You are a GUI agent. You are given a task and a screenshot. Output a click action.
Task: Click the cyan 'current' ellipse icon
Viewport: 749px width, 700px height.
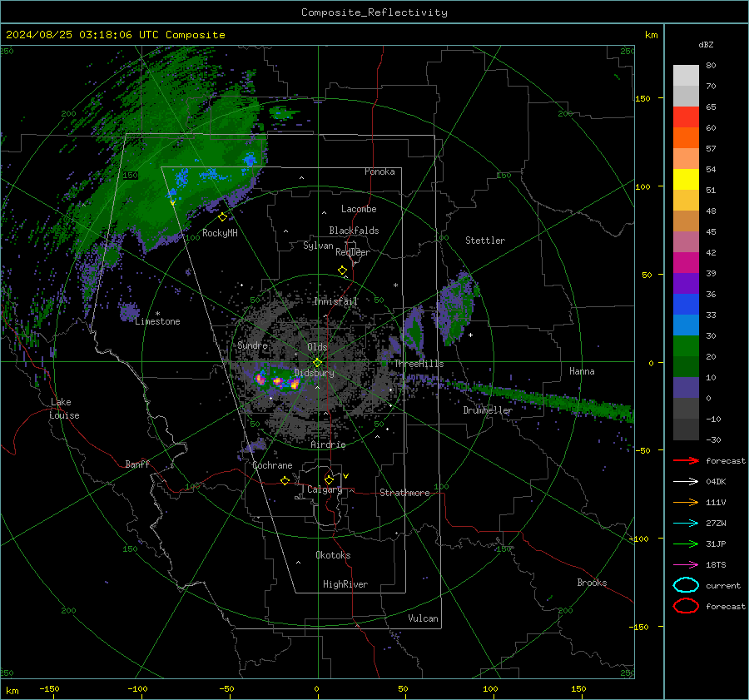(x=686, y=585)
